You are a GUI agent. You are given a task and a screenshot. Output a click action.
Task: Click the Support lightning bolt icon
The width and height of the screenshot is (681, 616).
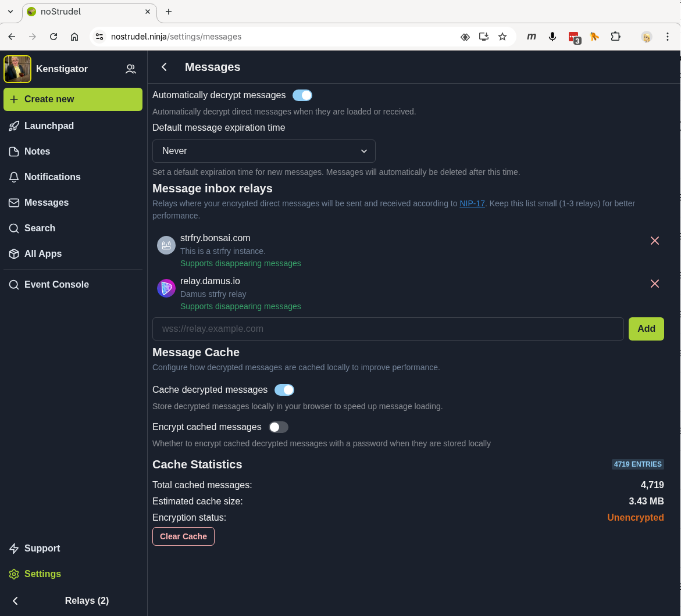pos(14,548)
